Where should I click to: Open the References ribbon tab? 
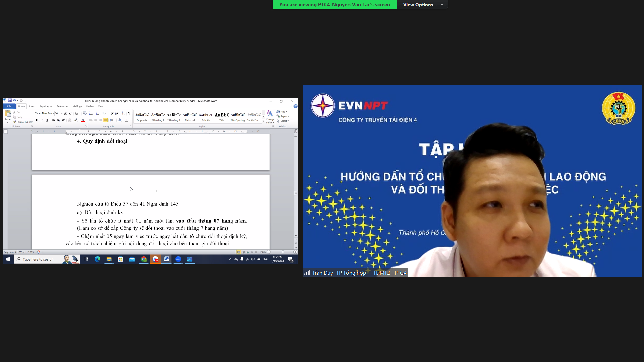62,106
